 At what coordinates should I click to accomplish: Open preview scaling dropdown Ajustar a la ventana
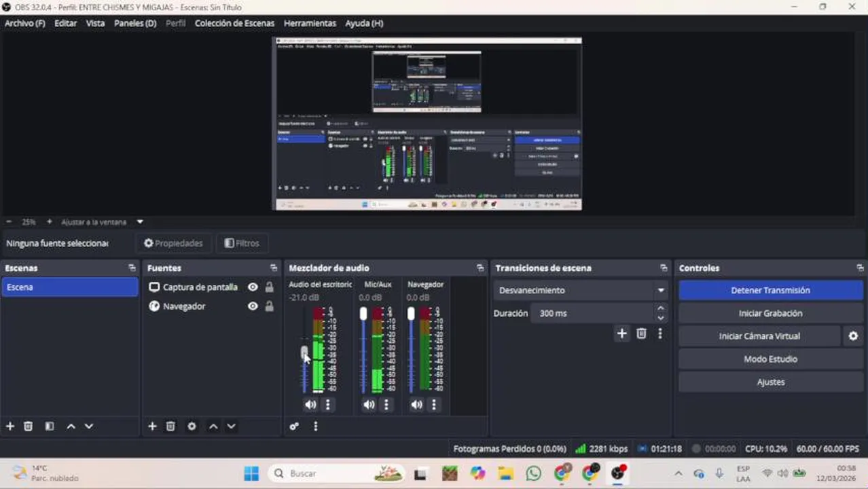pos(102,221)
